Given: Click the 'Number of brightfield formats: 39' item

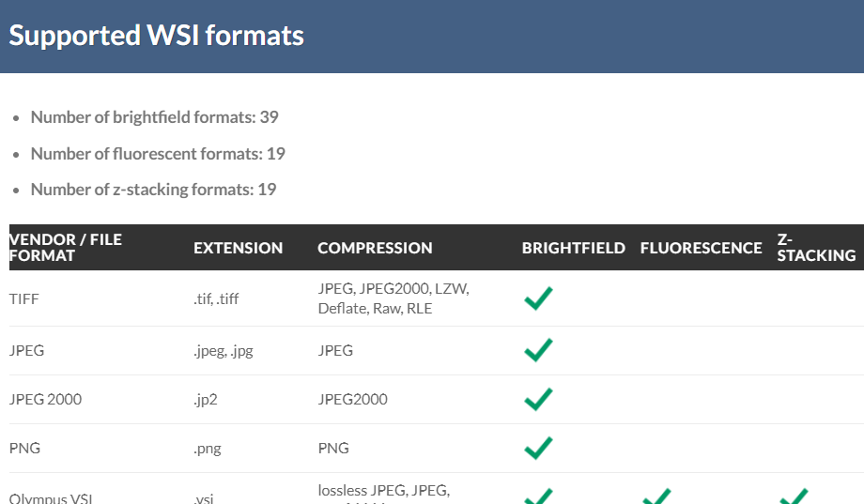Looking at the screenshot, I should click(154, 117).
